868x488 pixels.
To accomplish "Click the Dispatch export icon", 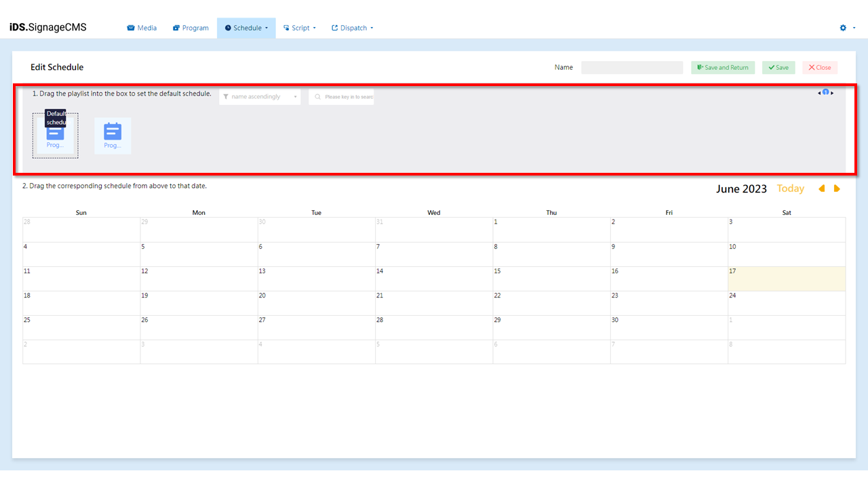I will coord(334,28).
